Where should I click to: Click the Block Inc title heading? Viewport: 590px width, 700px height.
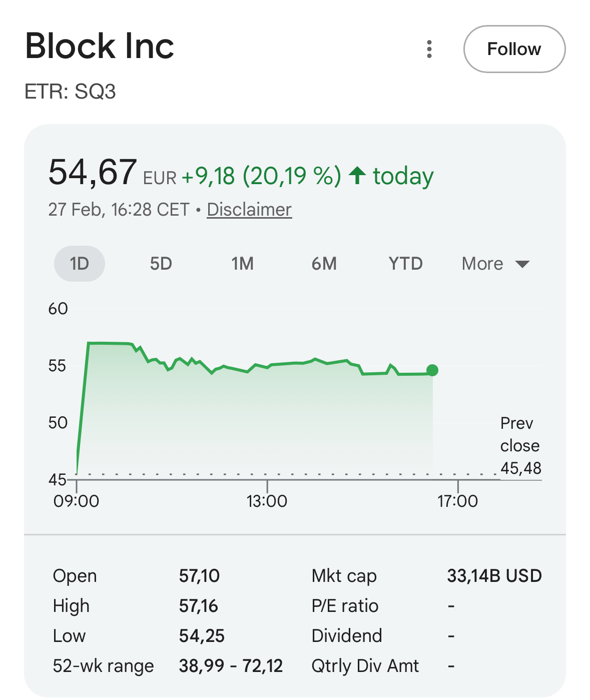[100, 46]
